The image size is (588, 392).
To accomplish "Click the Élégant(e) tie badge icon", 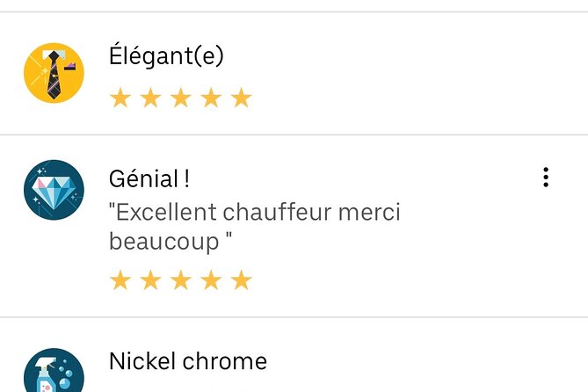I will pyautogui.click(x=54, y=72).
